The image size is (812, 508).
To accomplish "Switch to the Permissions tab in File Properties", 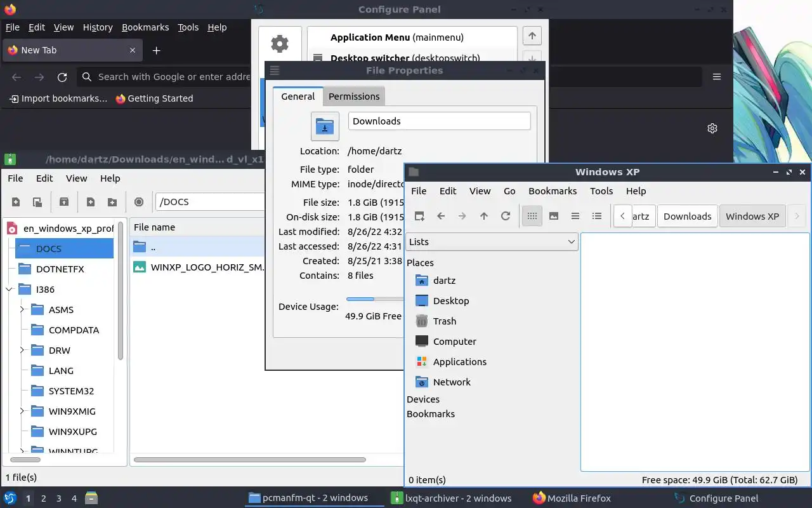I will [354, 97].
